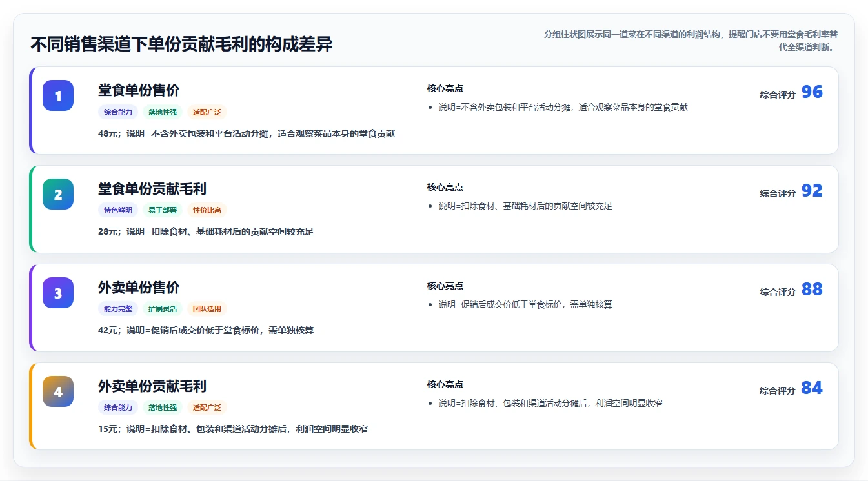This screenshot has height=481, width=868.
Task: Click the number 1 rank badge
Action: [58, 95]
